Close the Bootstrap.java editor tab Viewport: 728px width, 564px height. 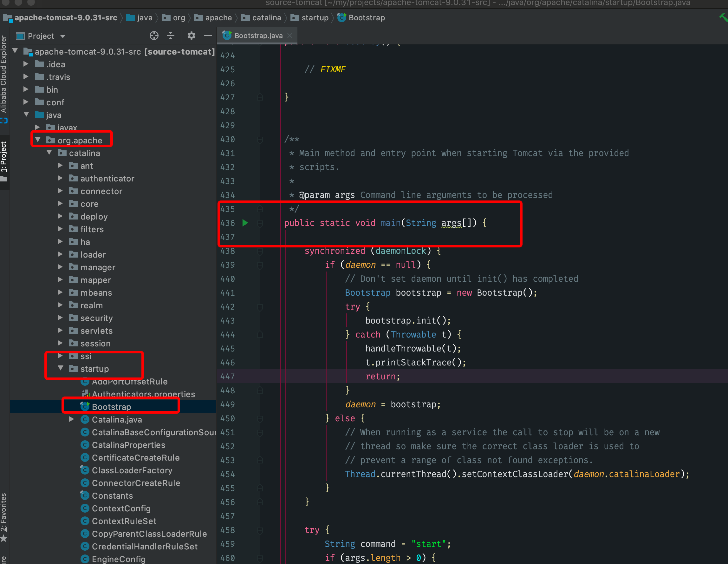coord(290,35)
